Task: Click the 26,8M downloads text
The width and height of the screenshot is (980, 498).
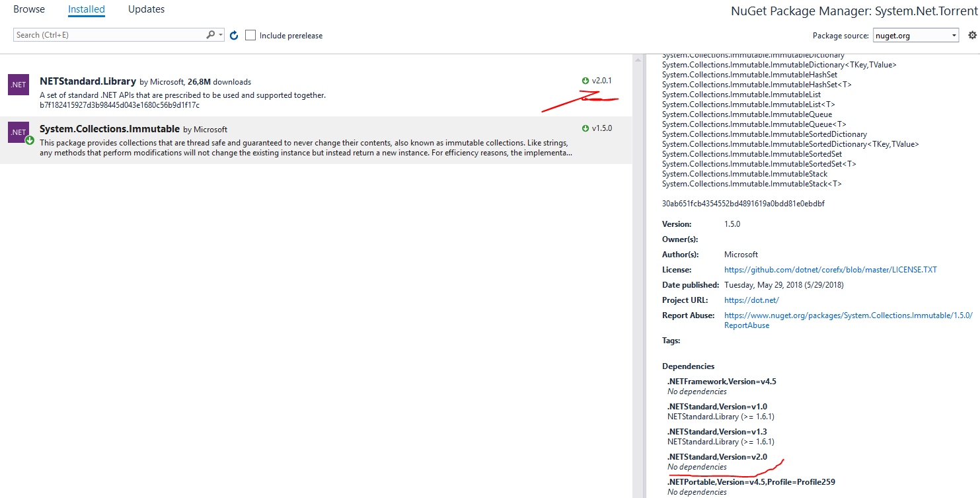Action: 219,82
